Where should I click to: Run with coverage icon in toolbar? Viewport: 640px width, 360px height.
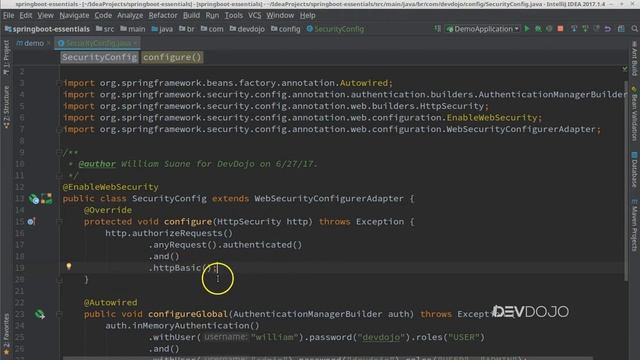[x=549, y=29]
